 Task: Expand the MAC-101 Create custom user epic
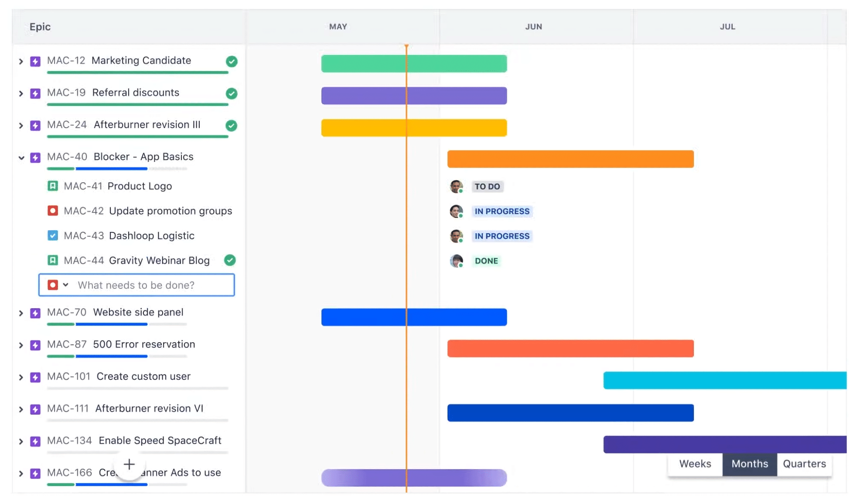tap(21, 377)
